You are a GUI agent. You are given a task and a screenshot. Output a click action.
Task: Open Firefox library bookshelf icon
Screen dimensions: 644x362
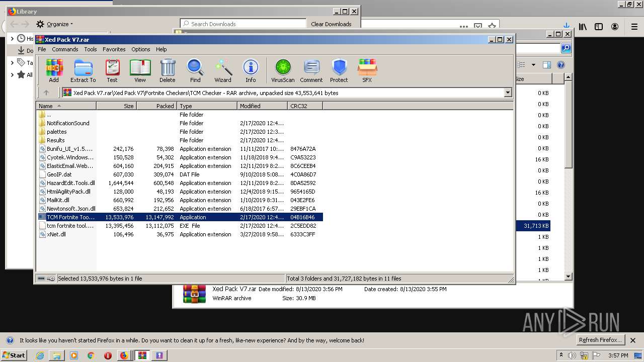click(x=583, y=27)
